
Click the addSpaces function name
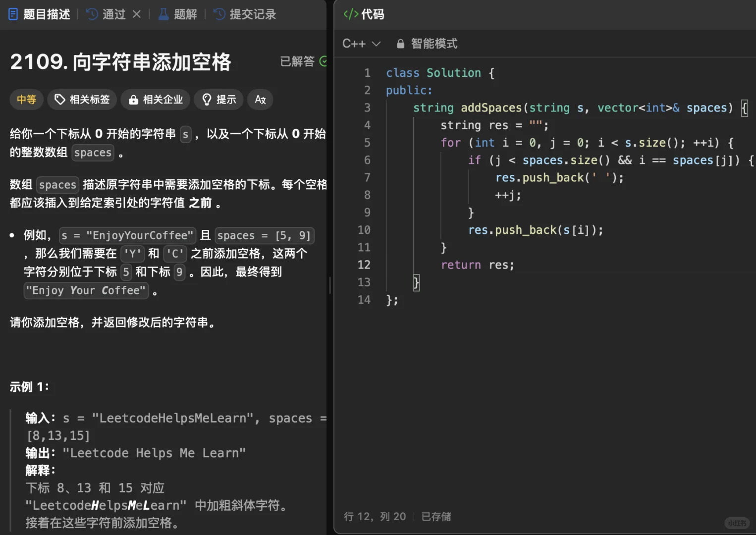(x=491, y=108)
